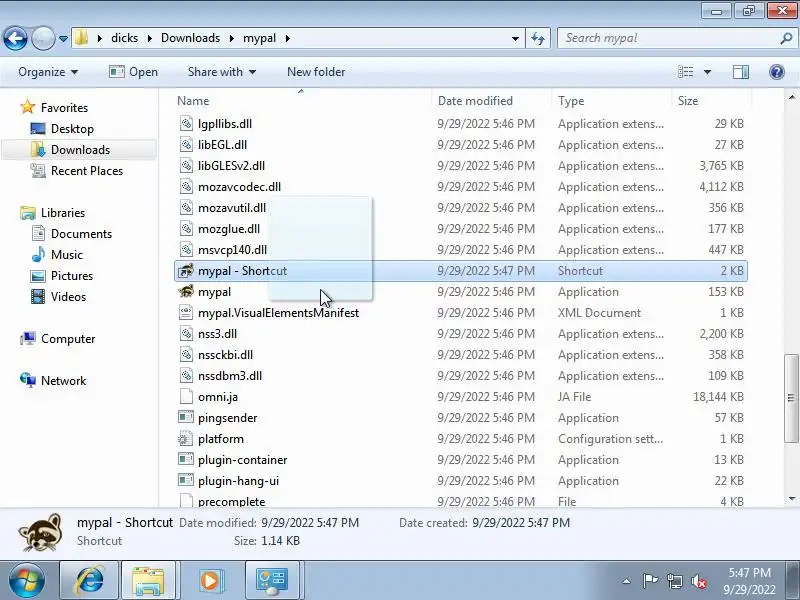Click the Favorites star icon
The image size is (800, 600).
(x=28, y=107)
